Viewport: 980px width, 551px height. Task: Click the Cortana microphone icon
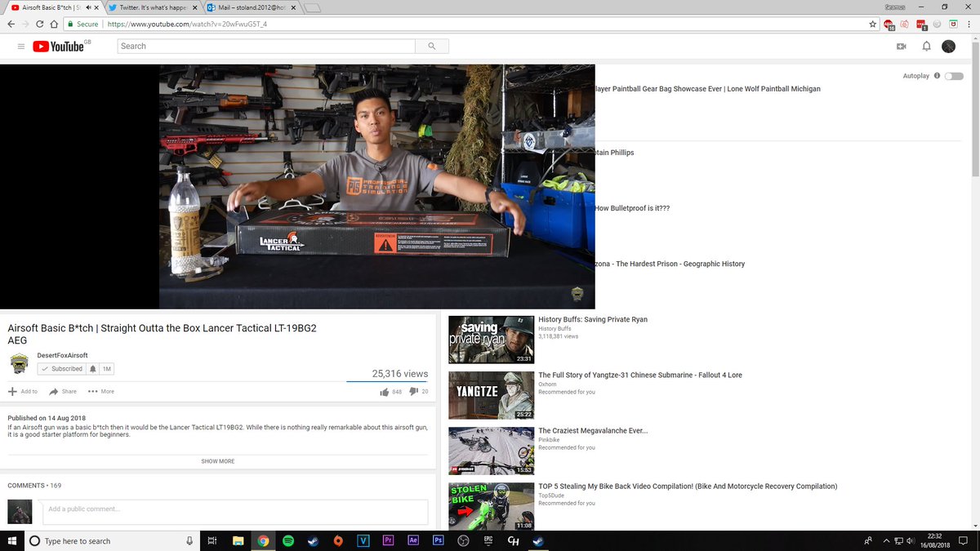189,540
